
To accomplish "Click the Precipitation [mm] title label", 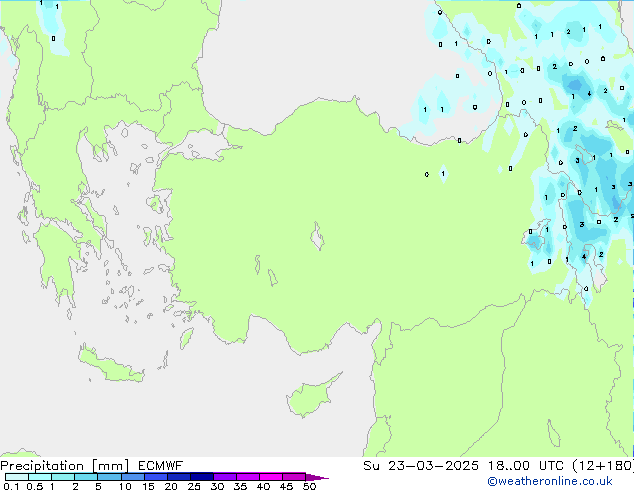I will (x=65, y=466).
